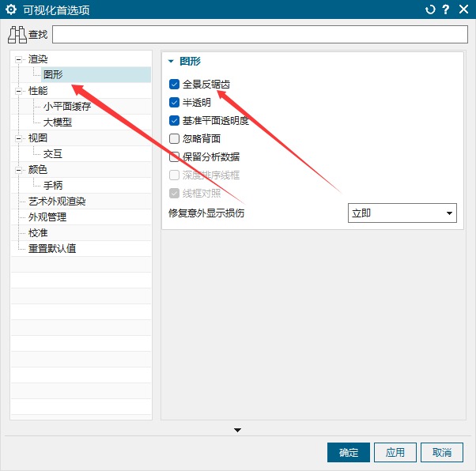Open 艺术外观渲染 settings
The height and width of the screenshot is (471, 476).
pos(57,201)
